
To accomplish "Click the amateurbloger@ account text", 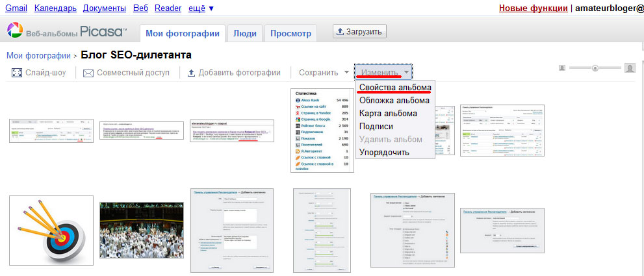I will pyautogui.click(x=610, y=8).
